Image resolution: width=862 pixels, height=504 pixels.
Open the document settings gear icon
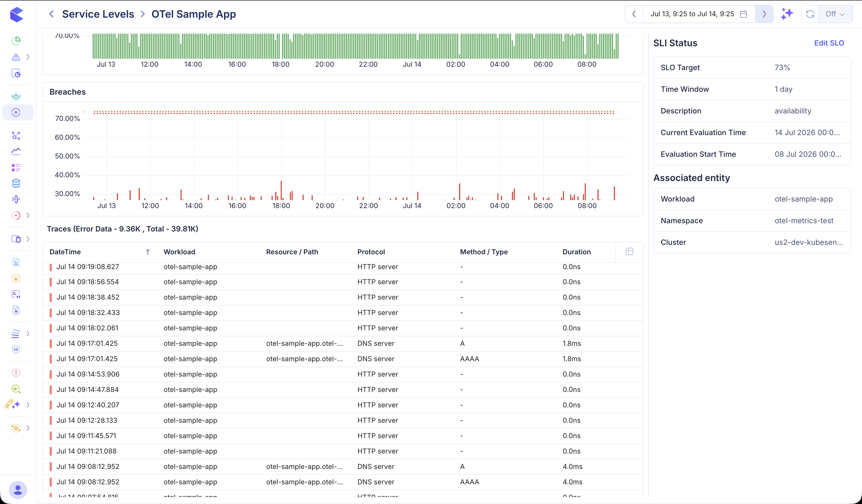16,310
